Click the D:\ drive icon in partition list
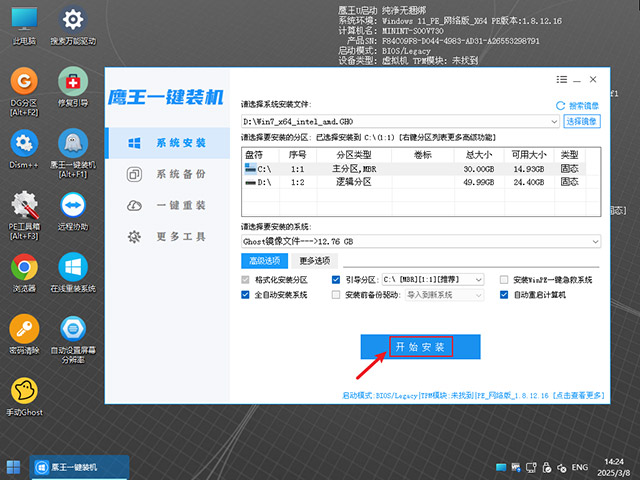 250,182
